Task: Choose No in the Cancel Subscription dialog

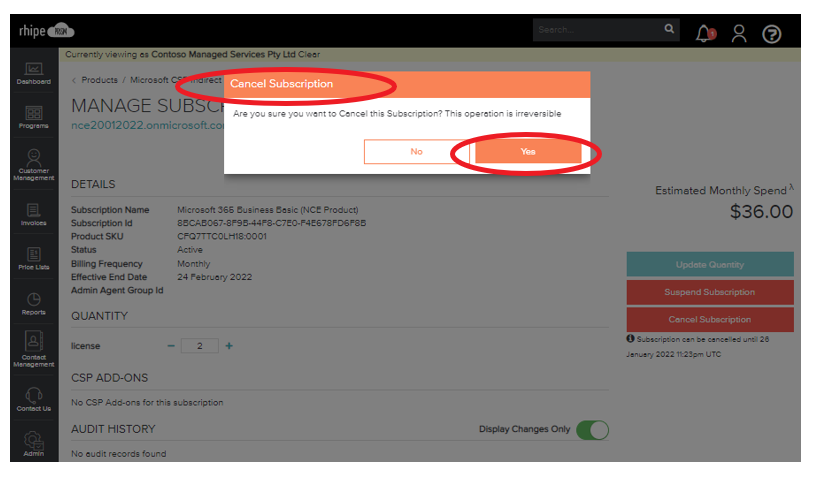Action: pos(416,152)
